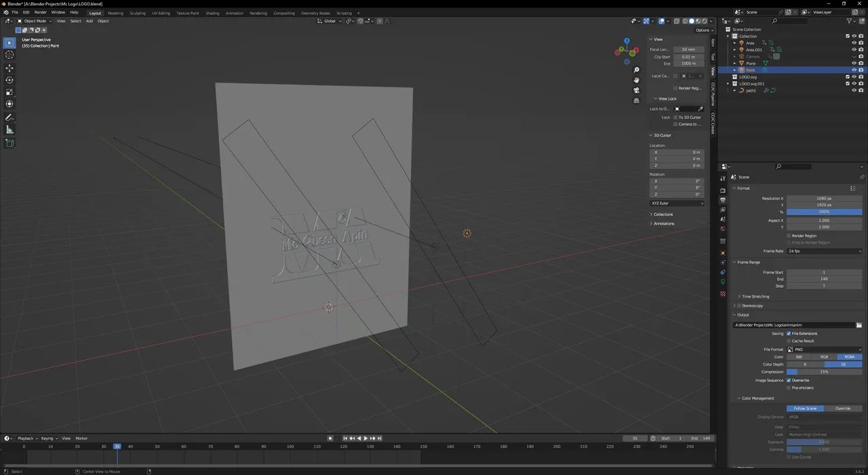Select the Cursor tool in left toolbar

[x=9, y=55]
